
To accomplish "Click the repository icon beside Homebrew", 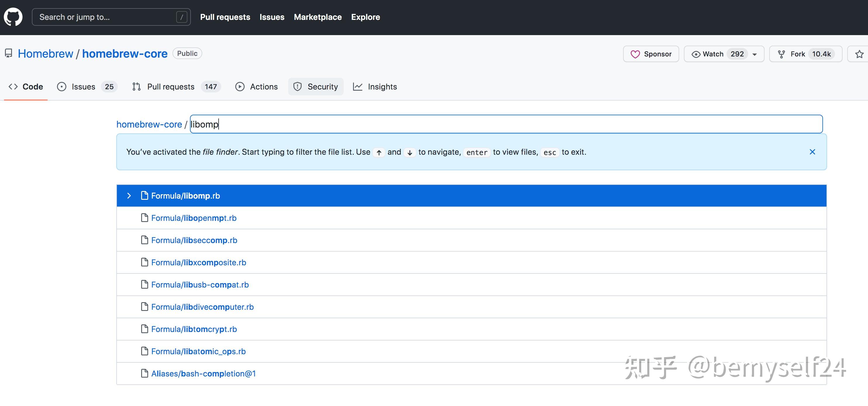I will [x=8, y=54].
